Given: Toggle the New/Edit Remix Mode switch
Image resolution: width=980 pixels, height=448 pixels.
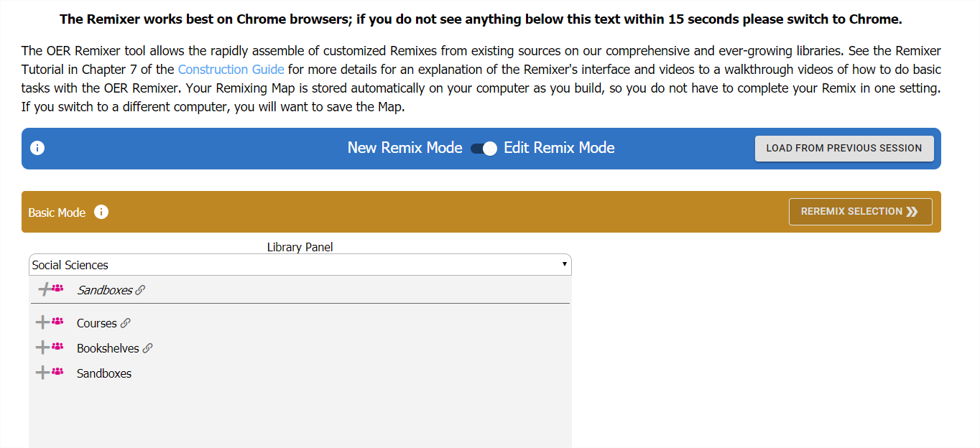Looking at the screenshot, I should coord(484,149).
